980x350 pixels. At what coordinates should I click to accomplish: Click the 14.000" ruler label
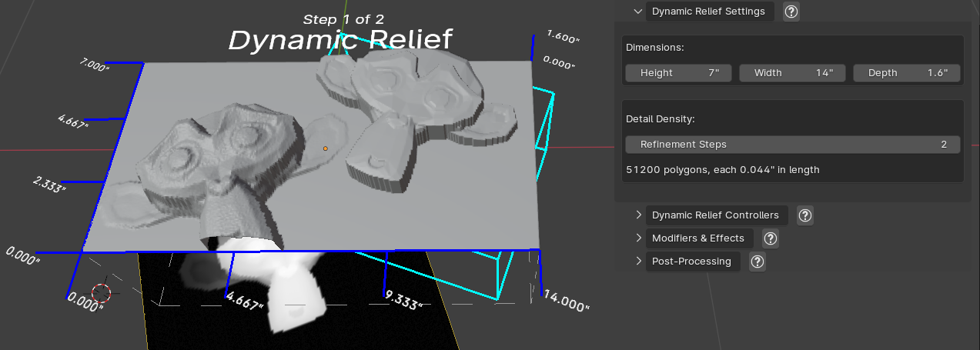click(567, 301)
